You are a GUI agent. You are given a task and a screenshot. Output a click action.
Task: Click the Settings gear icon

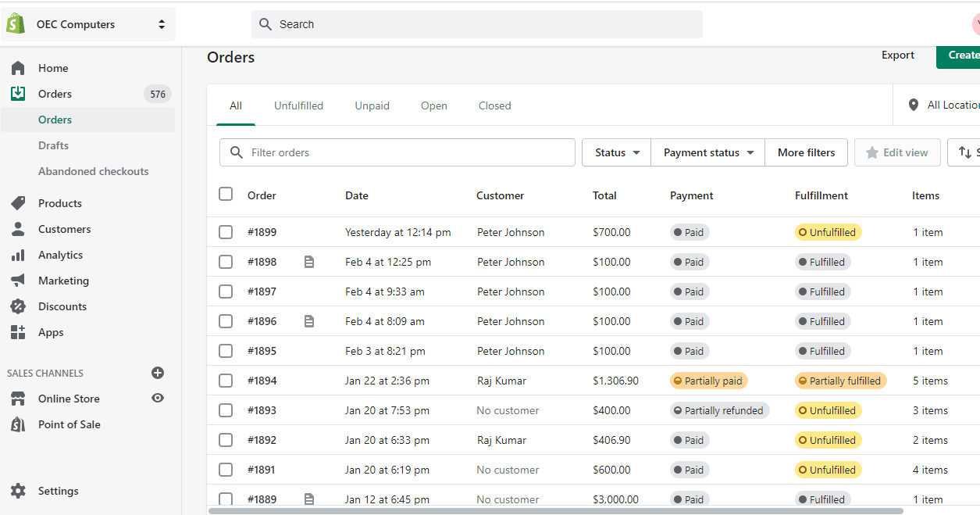tap(18, 491)
